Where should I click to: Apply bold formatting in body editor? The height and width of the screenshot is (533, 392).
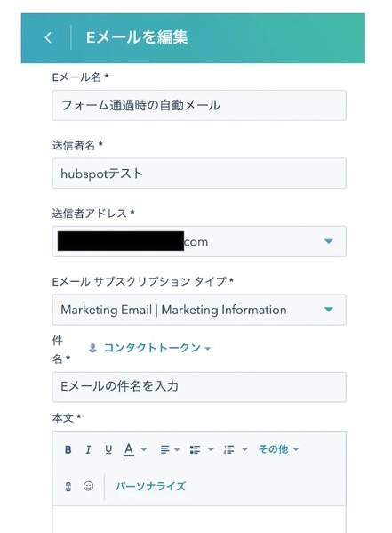click(68, 449)
